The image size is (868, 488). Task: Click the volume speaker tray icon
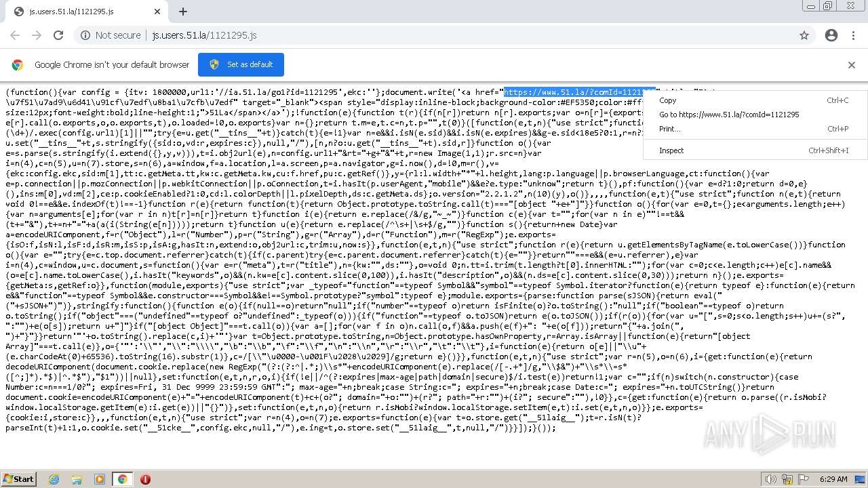(770, 479)
